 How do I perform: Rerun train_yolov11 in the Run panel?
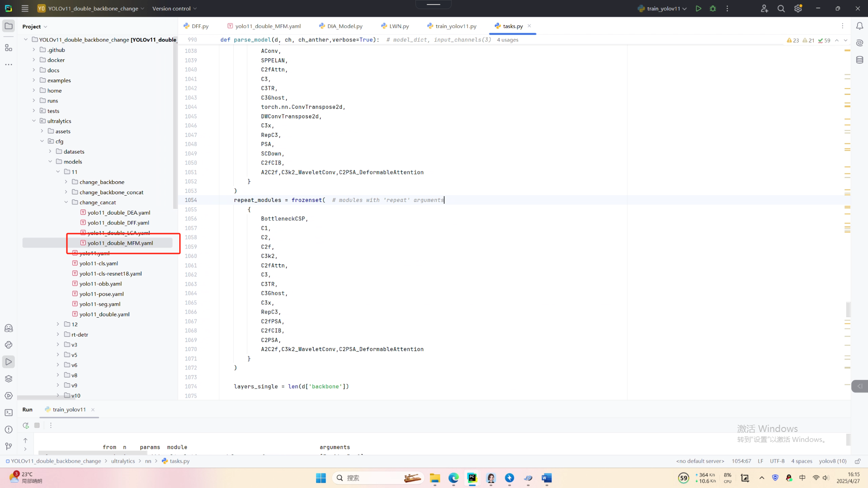(26, 425)
